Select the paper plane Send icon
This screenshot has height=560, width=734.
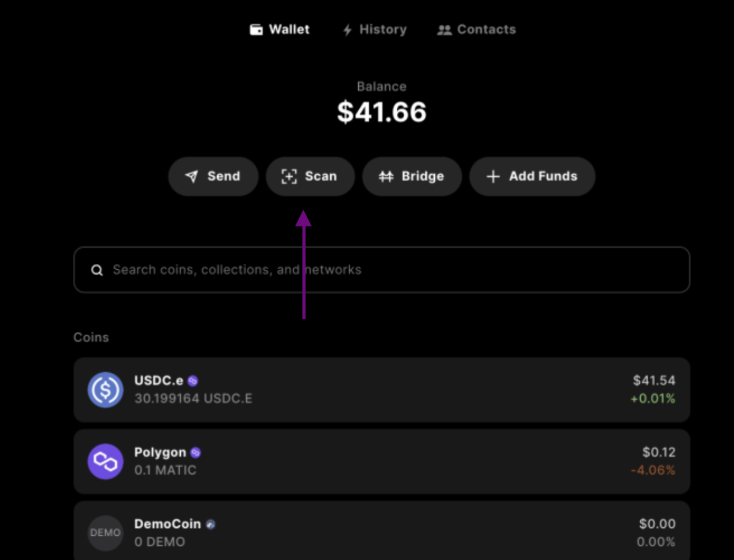click(x=190, y=176)
